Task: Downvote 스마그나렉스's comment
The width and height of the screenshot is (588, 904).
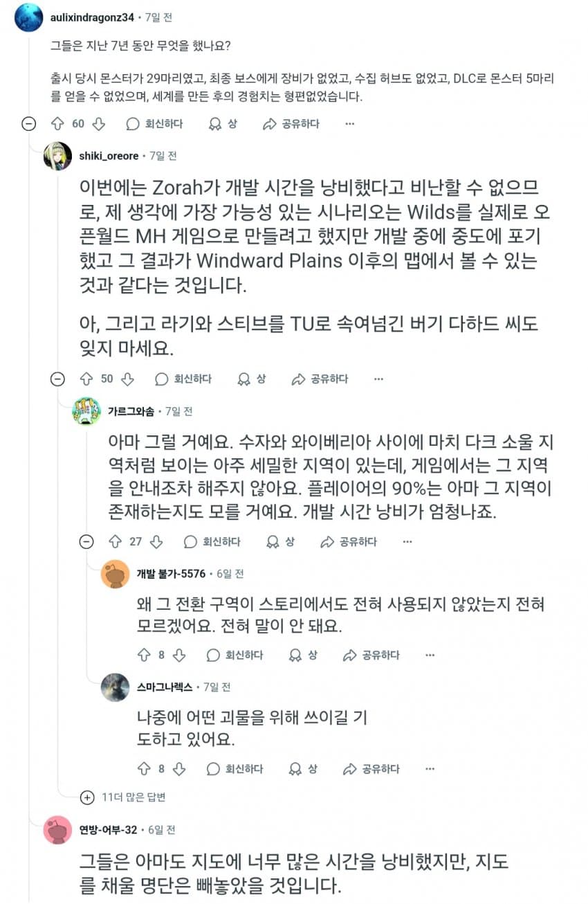Action: (179, 768)
